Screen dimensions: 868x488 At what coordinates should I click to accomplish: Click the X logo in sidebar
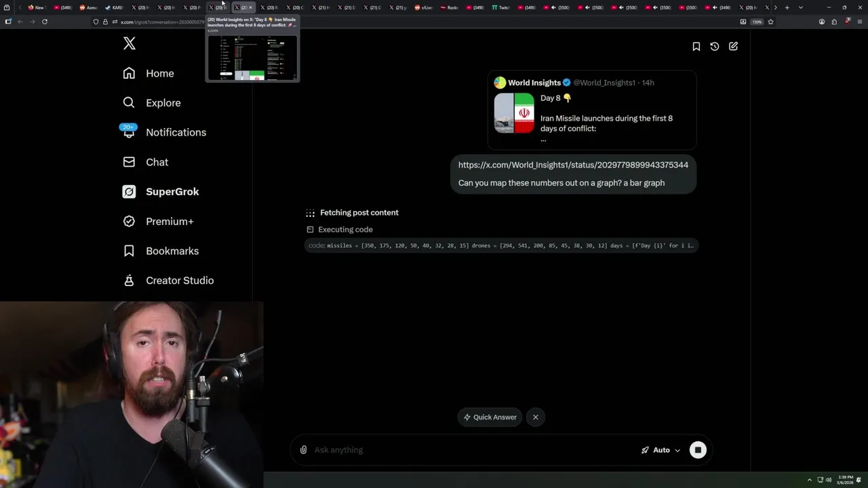coord(130,43)
